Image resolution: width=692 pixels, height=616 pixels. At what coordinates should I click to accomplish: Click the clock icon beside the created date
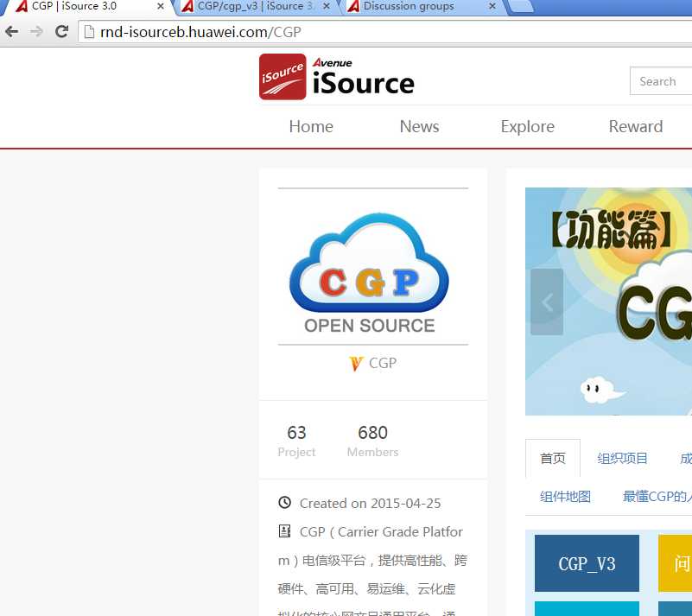click(284, 503)
